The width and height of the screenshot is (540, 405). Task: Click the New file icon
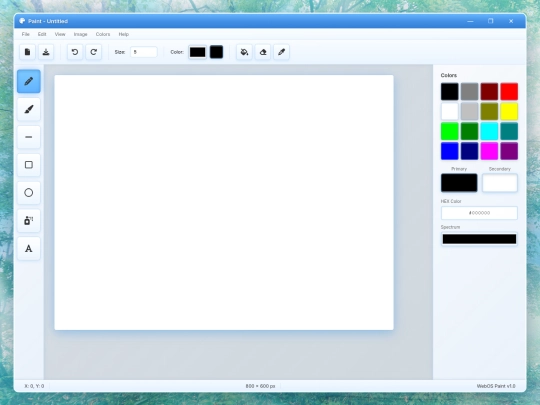(x=27, y=52)
